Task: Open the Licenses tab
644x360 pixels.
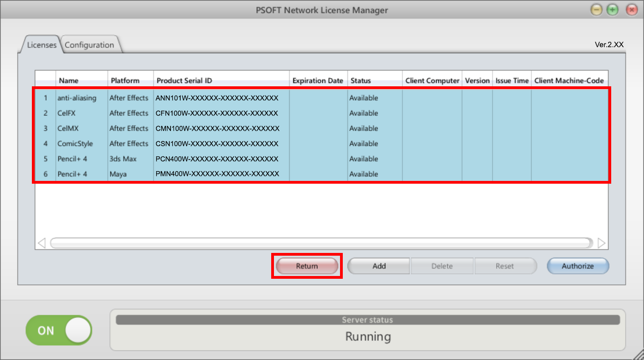Action: coord(41,45)
